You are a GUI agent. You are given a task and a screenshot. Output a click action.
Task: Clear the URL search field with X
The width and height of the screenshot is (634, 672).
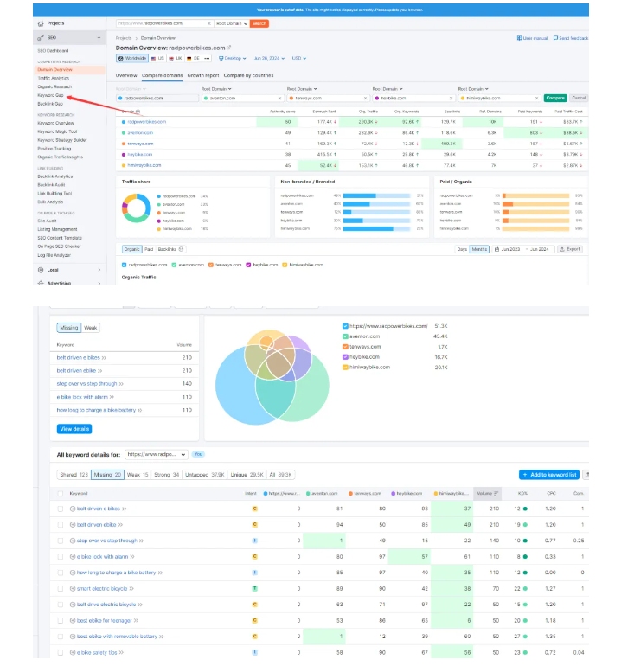coord(208,23)
